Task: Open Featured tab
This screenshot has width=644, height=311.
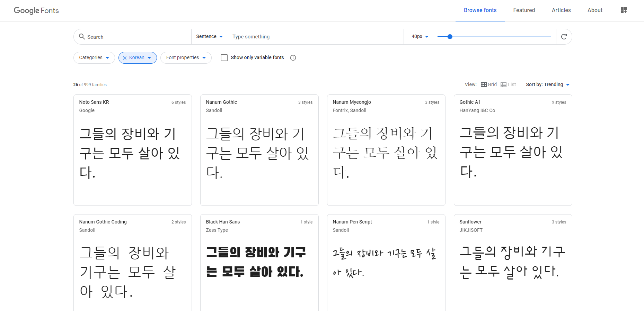Action: click(x=524, y=10)
